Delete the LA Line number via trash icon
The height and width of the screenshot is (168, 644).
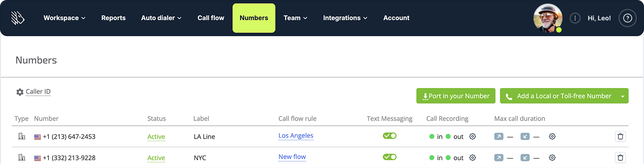pos(620,136)
